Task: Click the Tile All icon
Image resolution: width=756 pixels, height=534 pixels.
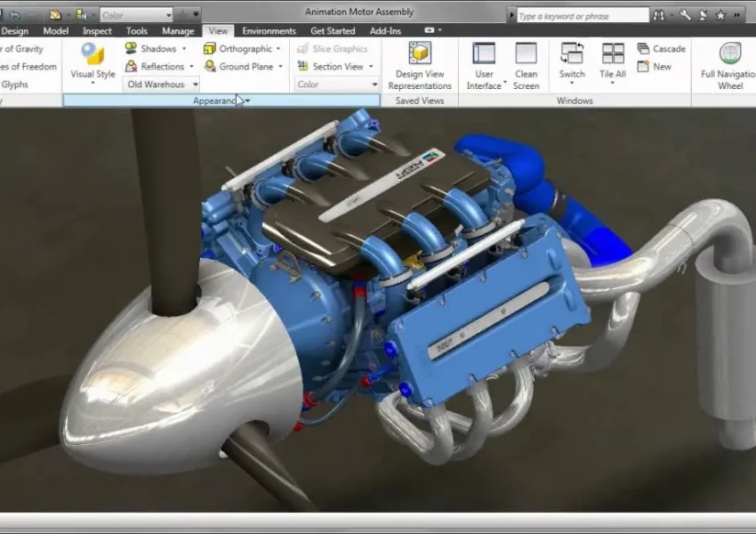Action: coord(613,53)
